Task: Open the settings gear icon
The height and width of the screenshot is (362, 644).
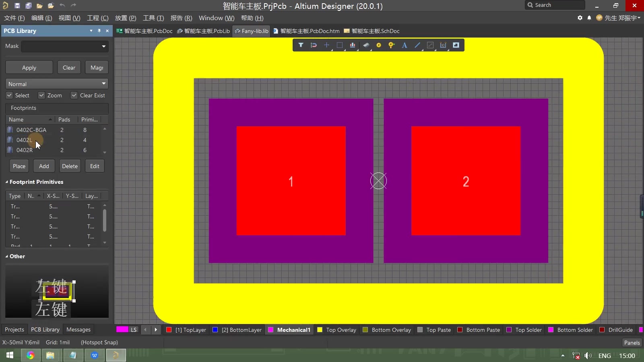Action: pos(580,18)
